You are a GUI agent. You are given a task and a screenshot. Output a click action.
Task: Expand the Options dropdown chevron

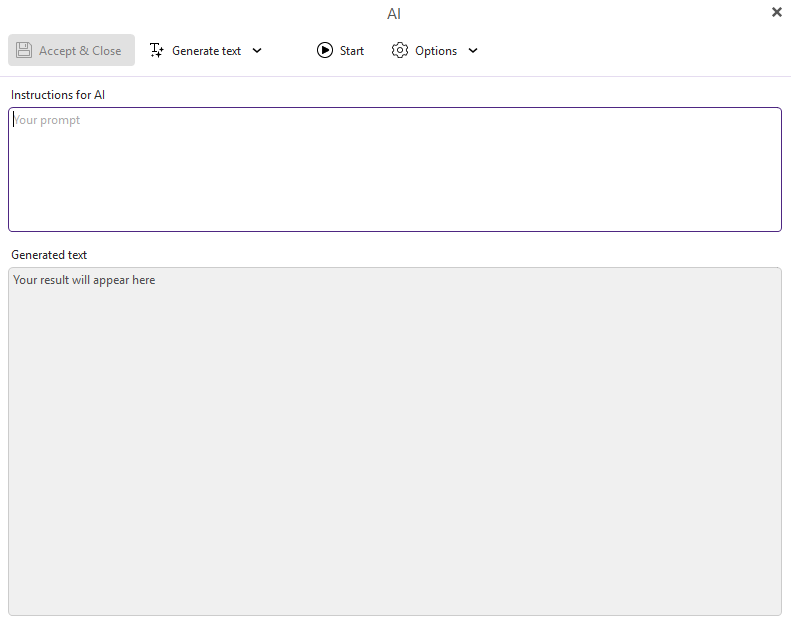coord(473,51)
